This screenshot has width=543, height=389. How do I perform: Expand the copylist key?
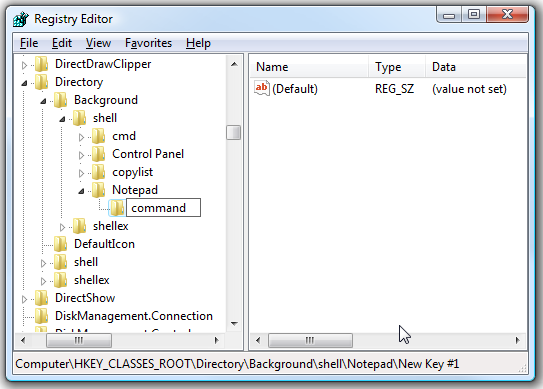[x=81, y=173]
